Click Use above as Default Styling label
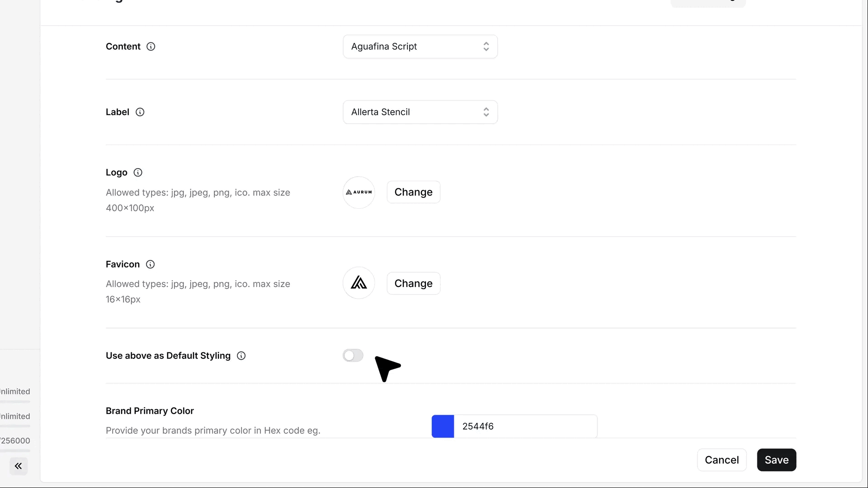Screen dimensions: 868x488 coord(168,356)
